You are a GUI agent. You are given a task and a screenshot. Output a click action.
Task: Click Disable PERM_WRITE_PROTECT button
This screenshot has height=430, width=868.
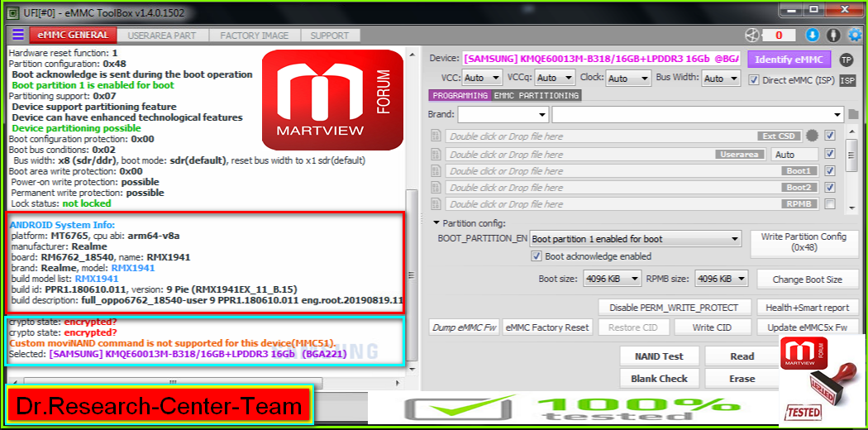pyautogui.click(x=673, y=307)
